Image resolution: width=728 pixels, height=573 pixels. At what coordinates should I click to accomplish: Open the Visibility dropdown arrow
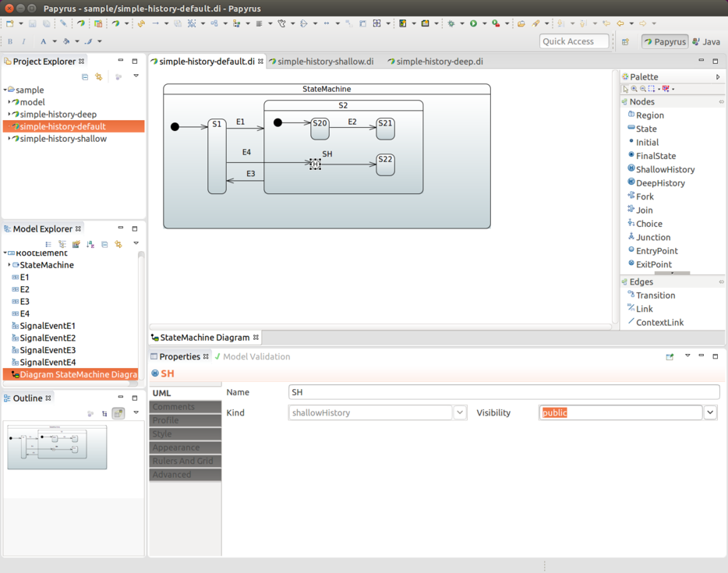click(x=710, y=412)
